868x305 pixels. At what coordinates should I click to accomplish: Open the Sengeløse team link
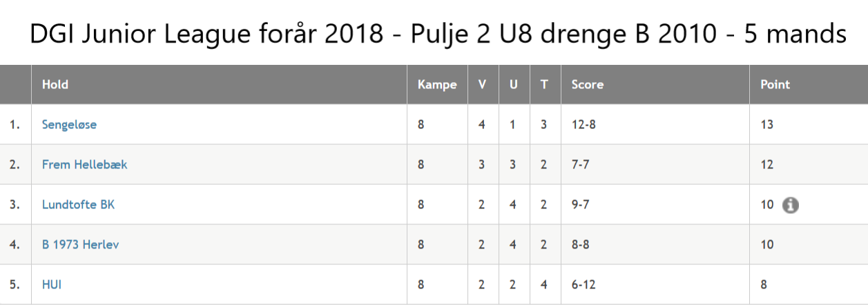point(69,125)
